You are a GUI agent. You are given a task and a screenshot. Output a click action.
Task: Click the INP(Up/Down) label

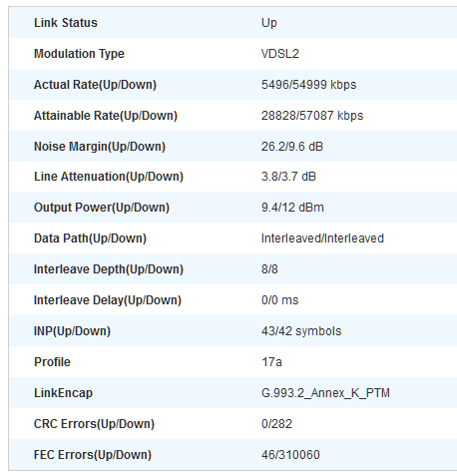pos(72,331)
